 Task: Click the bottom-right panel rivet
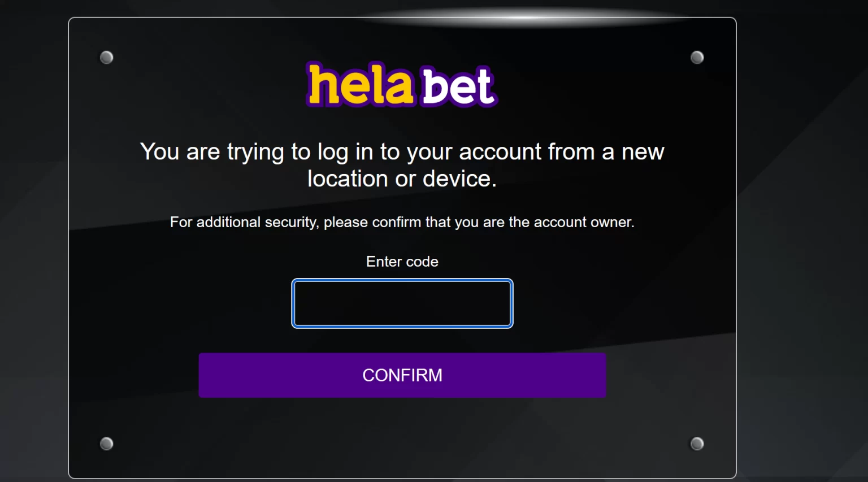697,444
